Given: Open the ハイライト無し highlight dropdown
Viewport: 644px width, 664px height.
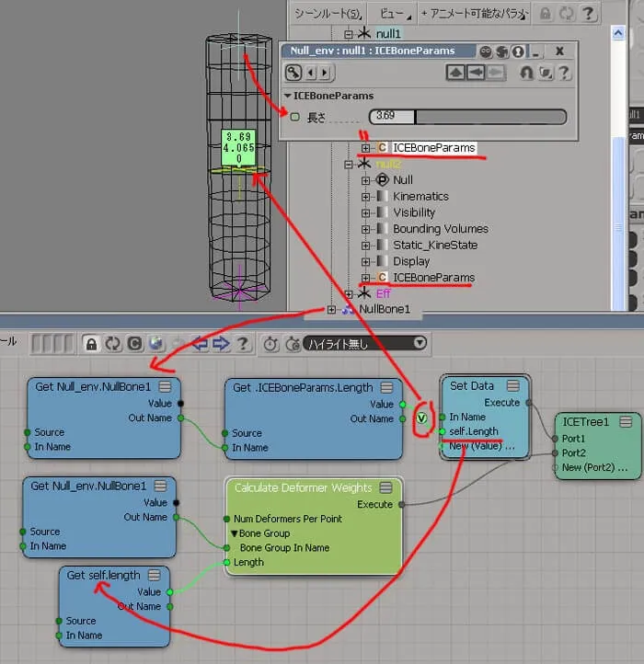Looking at the screenshot, I should pos(365,343).
